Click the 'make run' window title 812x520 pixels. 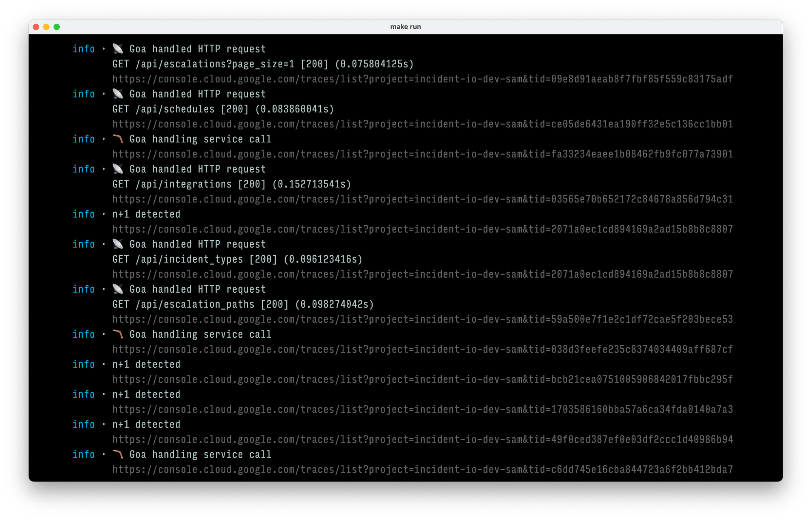(405, 27)
